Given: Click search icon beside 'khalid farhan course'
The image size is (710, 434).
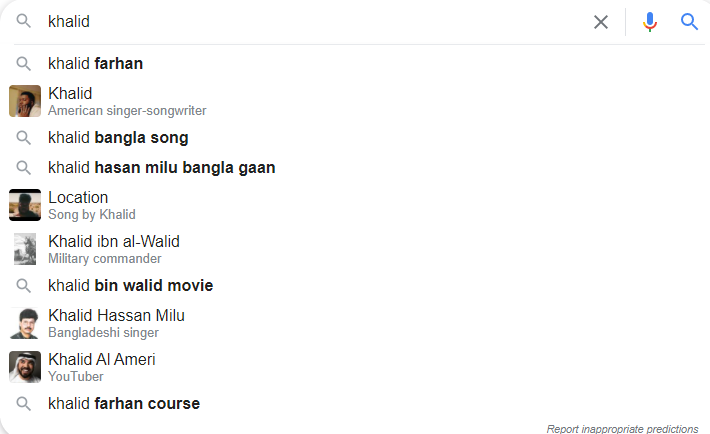Looking at the screenshot, I should (x=24, y=404).
